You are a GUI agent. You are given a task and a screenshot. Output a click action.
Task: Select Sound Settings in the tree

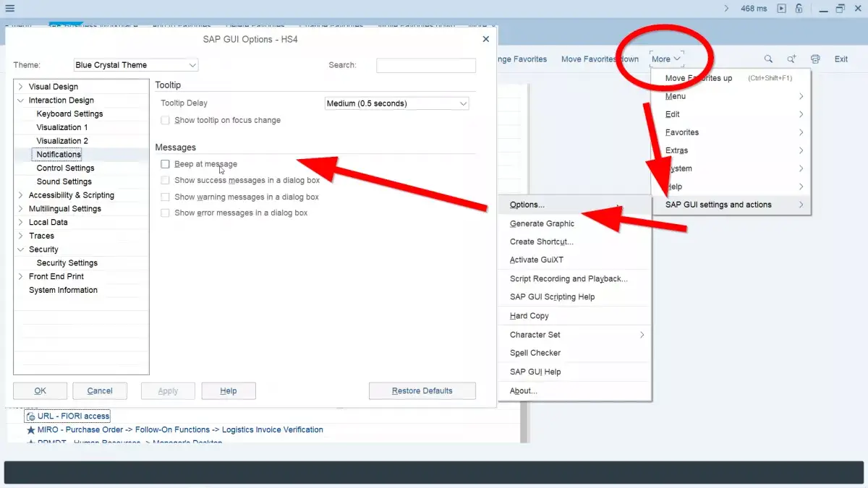(64, 182)
